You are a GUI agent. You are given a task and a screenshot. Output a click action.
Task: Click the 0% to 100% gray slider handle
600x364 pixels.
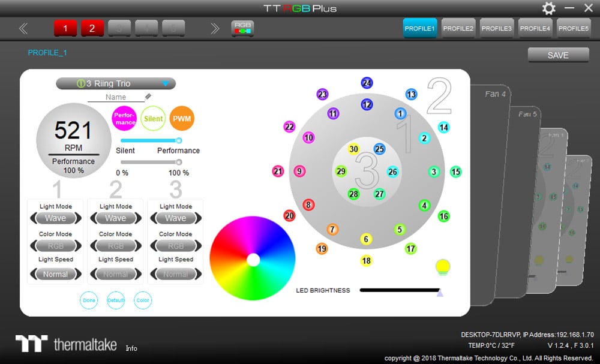pos(179,162)
